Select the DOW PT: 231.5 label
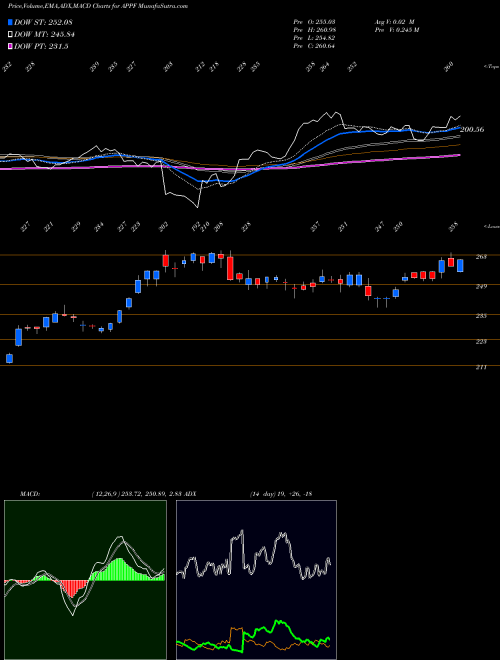This screenshot has width=500, height=660. [41, 47]
